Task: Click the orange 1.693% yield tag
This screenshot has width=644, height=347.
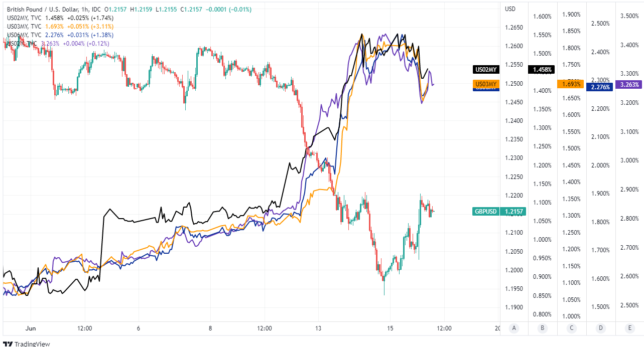Action: coord(572,84)
